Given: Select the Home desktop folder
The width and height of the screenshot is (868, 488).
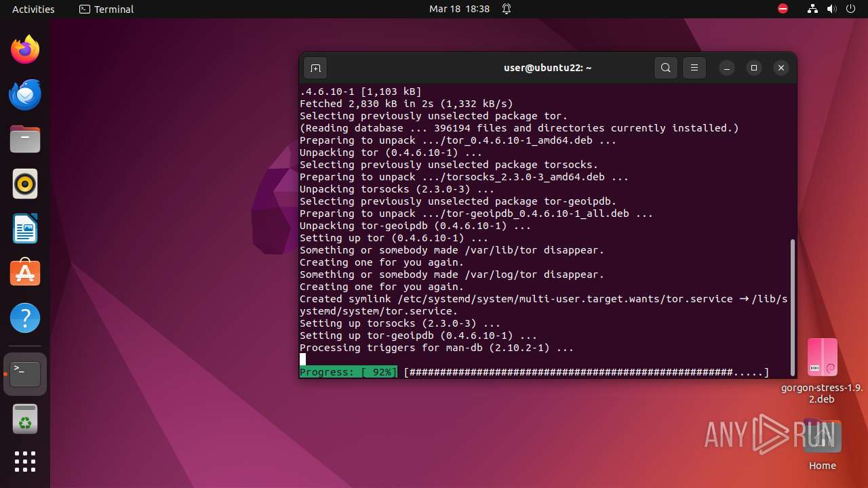Looking at the screenshot, I should (822, 444).
